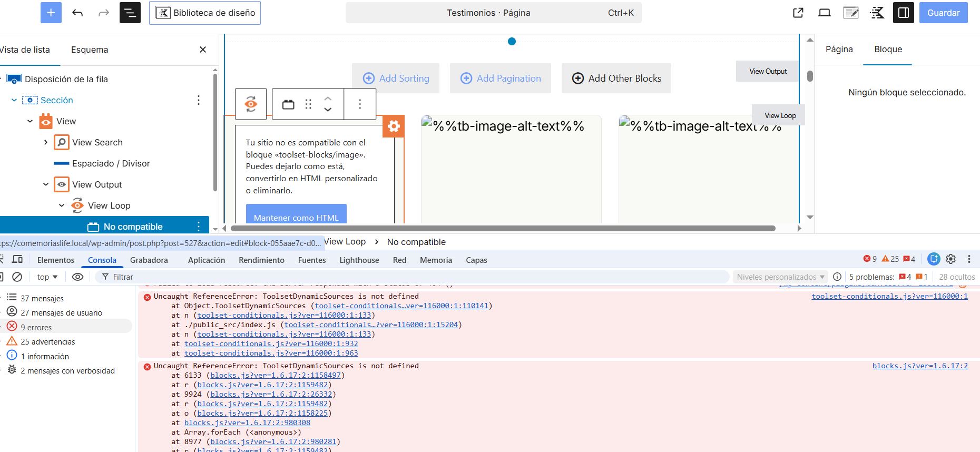The height and width of the screenshot is (452, 980).
Task: Open DevTools Elementos tab
Action: 56,260
